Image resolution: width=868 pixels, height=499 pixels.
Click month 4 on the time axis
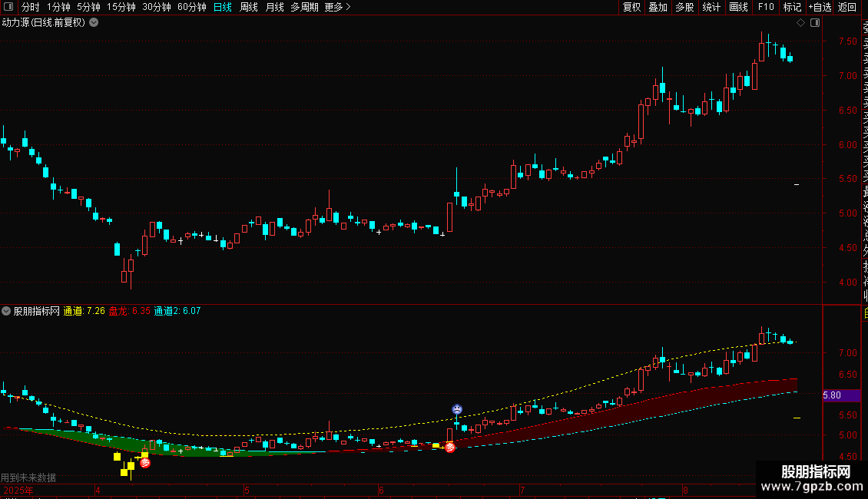click(98, 491)
